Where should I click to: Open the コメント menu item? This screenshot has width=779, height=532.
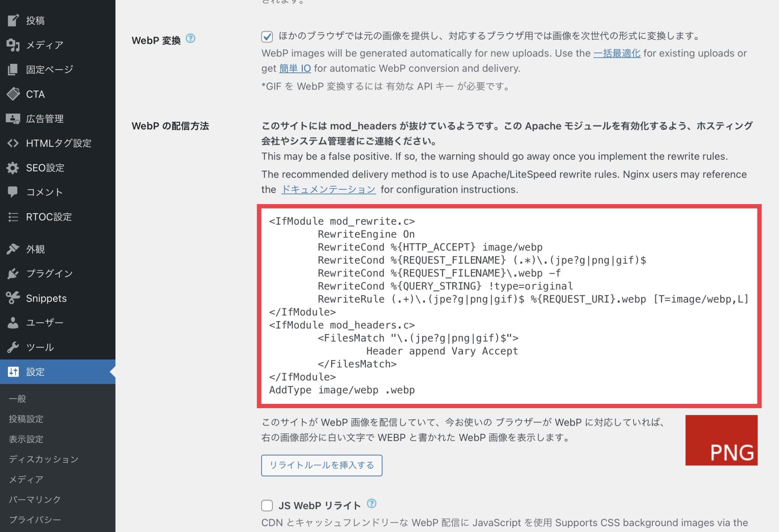(58, 192)
